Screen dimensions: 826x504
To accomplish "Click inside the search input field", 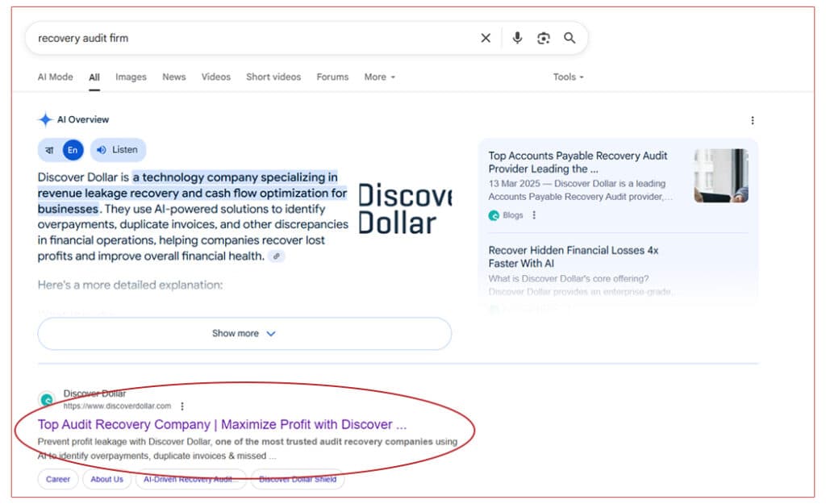I will click(242, 37).
